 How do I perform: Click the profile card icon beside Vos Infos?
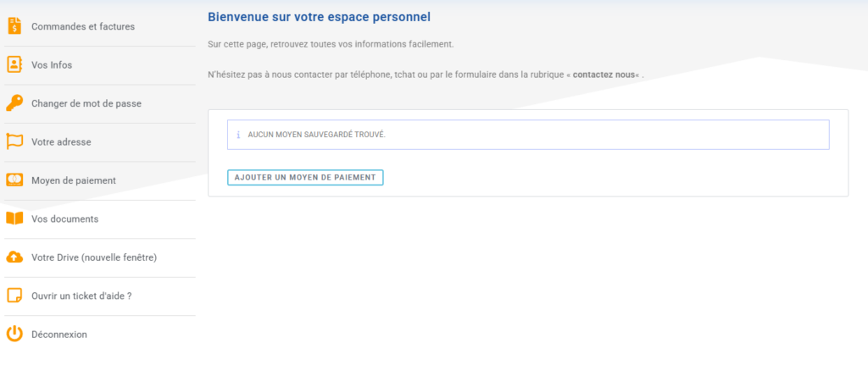click(x=14, y=64)
